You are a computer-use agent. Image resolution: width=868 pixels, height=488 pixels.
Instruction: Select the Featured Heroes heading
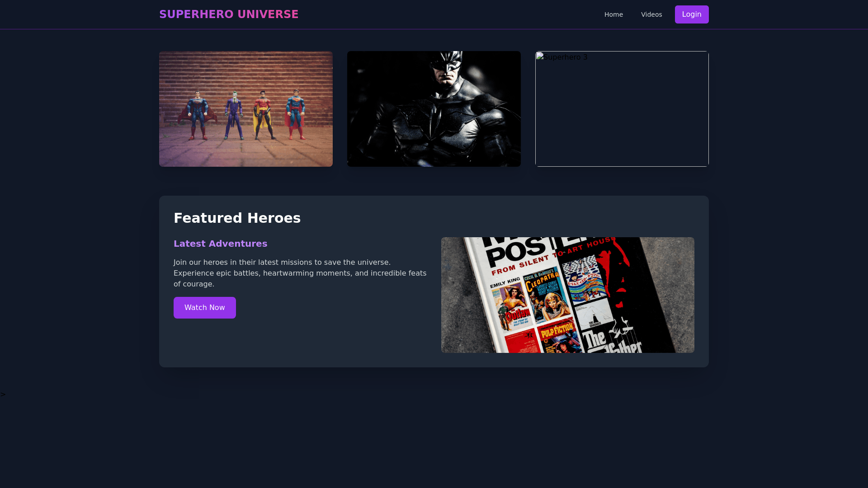(237, 218)
